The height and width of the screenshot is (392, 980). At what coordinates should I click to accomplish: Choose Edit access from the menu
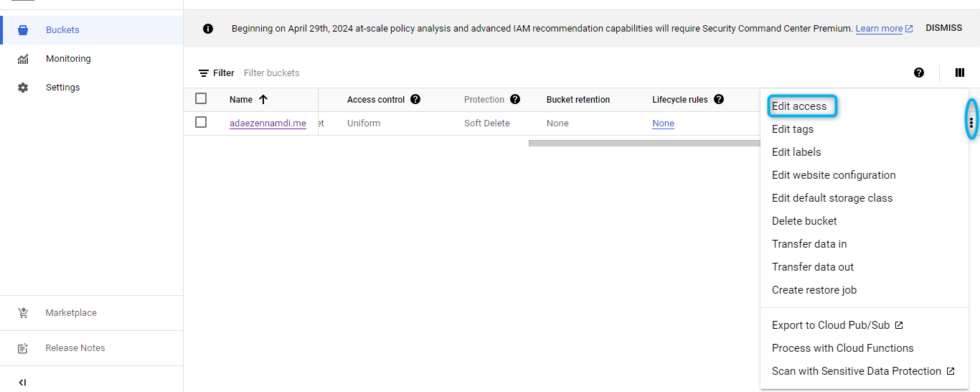[799, 106]
